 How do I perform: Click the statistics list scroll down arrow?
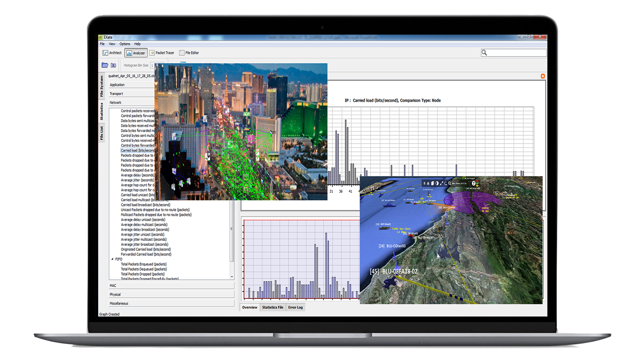(232, 277)
